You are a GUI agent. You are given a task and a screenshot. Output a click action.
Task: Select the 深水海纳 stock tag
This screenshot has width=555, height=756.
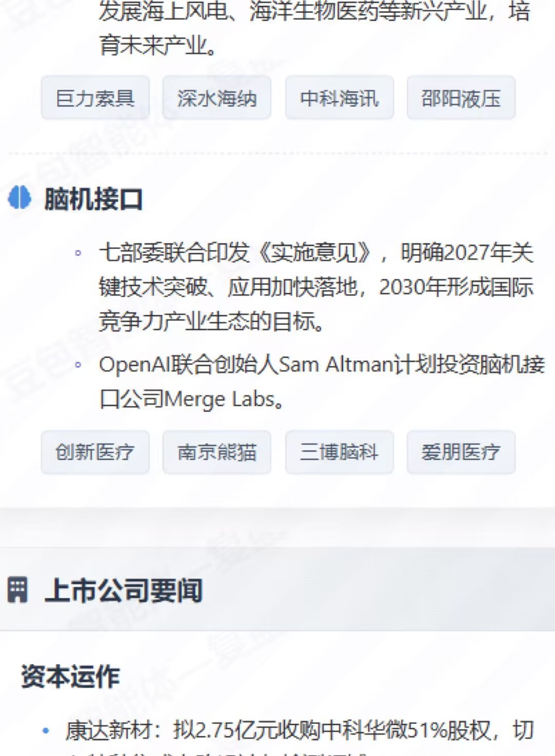pos(217,97)
